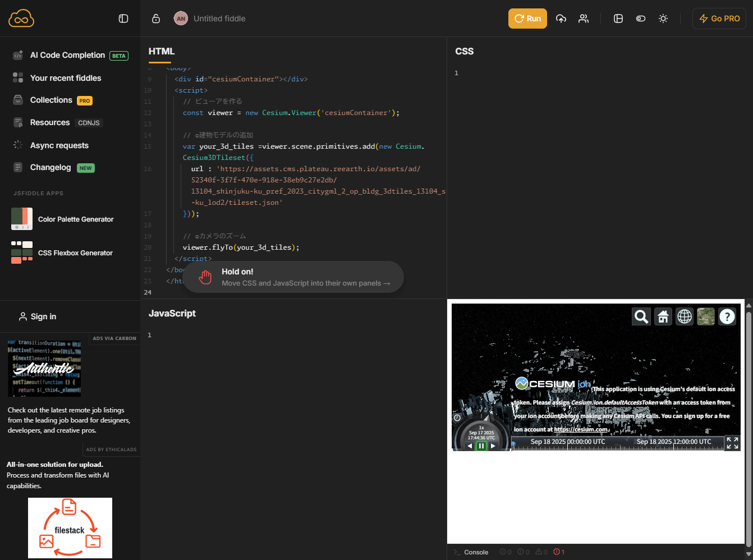Open Async requests in sidebar
This screenshot has width=753, height=560.
(59, 145)
